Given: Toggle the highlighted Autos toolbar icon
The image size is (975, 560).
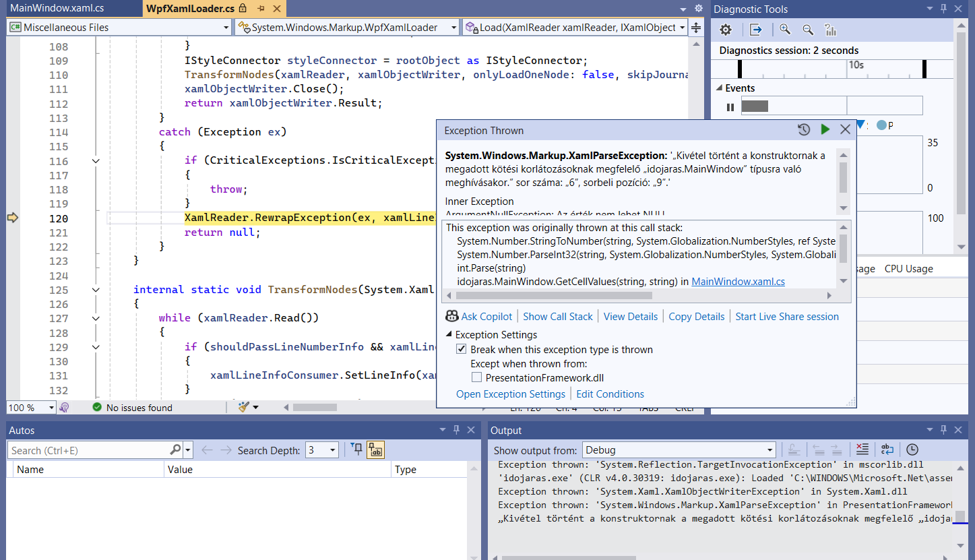Looking at the screenshot, I should [375, 450].
